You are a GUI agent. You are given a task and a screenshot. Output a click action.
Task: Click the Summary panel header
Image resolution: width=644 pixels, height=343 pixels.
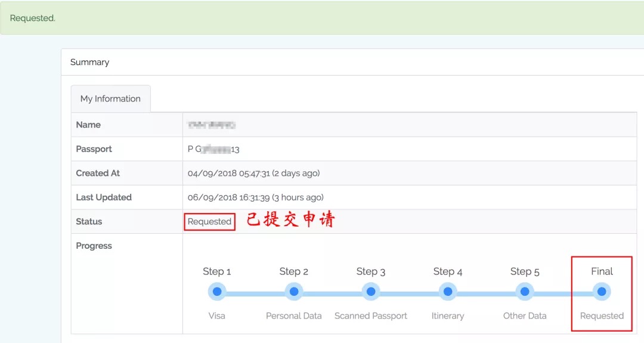[x=90, y=62]
